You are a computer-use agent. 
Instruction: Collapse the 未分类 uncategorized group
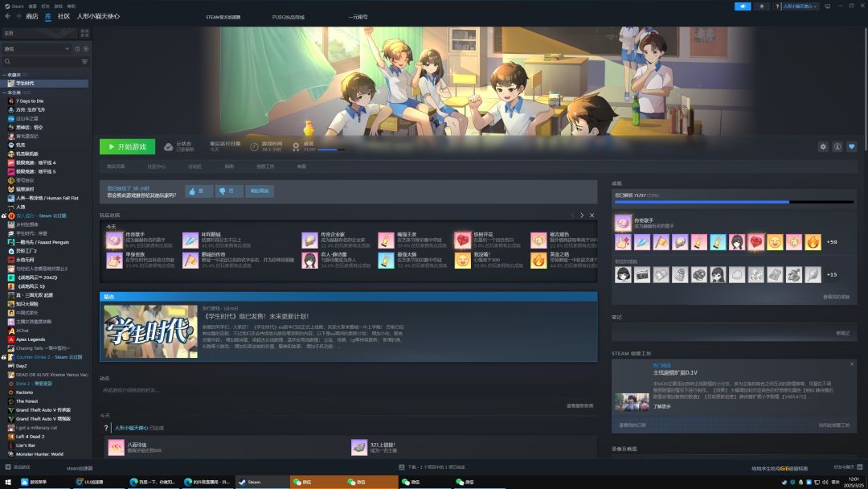[5, 92]
